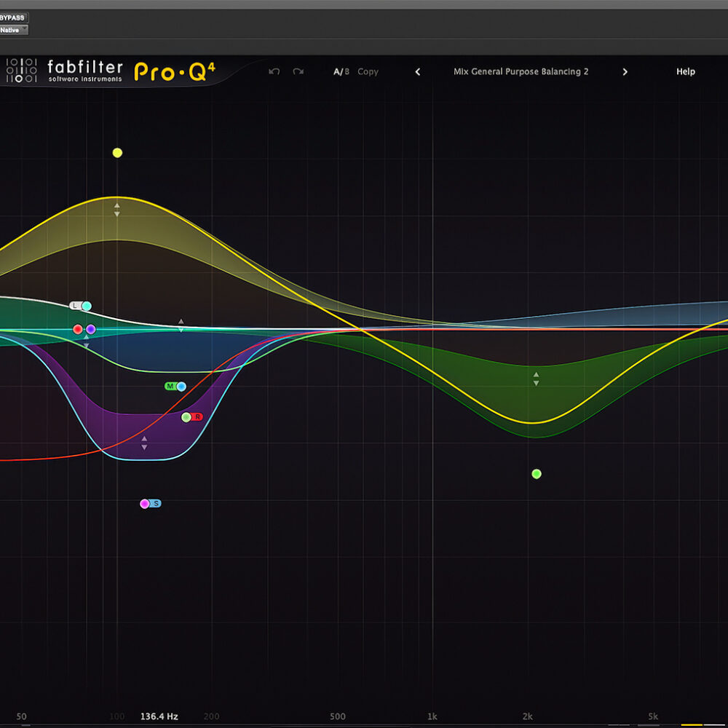Toggle the plugin BYPASS button

coord(13,17)
